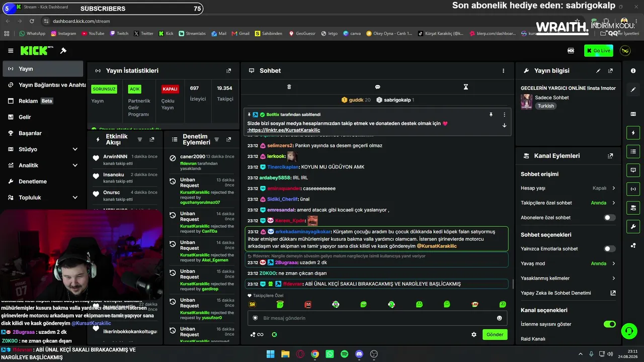Select Yayın in the sidebar
Screen dimensions: 644x362
pyautogui.click(x=43, y=69)
